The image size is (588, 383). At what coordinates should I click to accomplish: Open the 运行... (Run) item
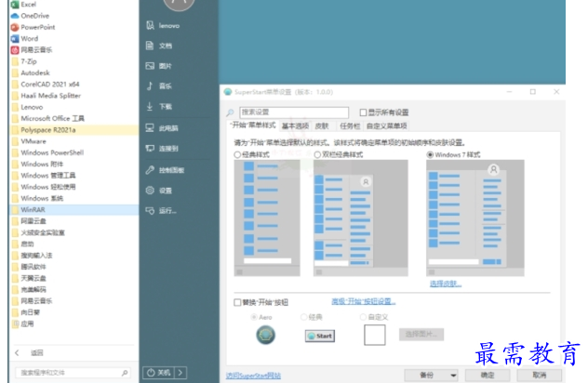pos(161,211)
